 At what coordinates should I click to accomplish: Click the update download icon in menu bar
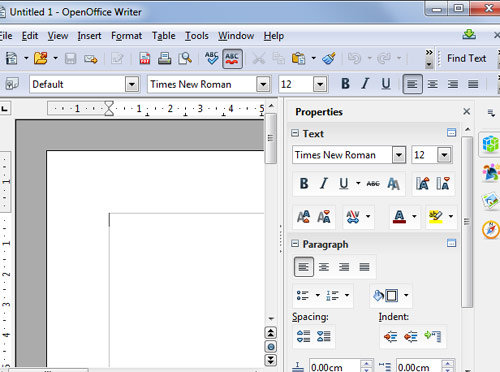pyautogui.click(x=469, y=35)
